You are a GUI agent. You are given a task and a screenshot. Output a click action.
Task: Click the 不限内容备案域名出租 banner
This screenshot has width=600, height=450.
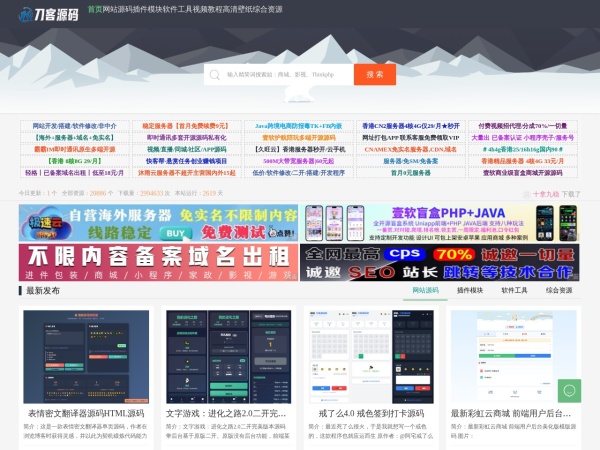coord(158,262)
